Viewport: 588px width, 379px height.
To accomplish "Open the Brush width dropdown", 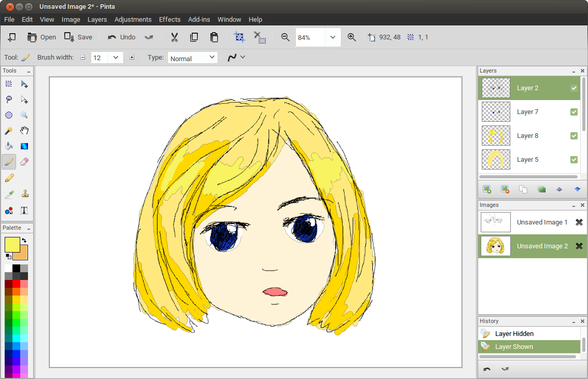I will (x=116, y=58).
